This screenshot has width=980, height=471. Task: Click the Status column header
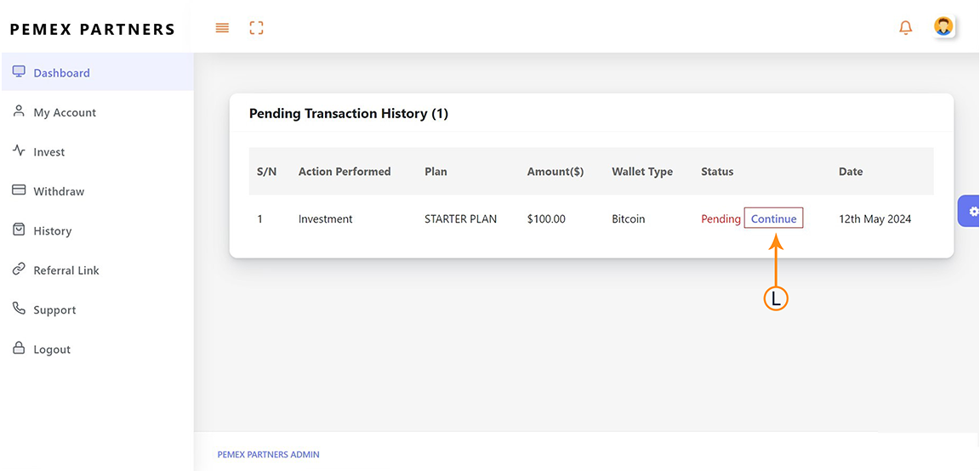(716, 172)
